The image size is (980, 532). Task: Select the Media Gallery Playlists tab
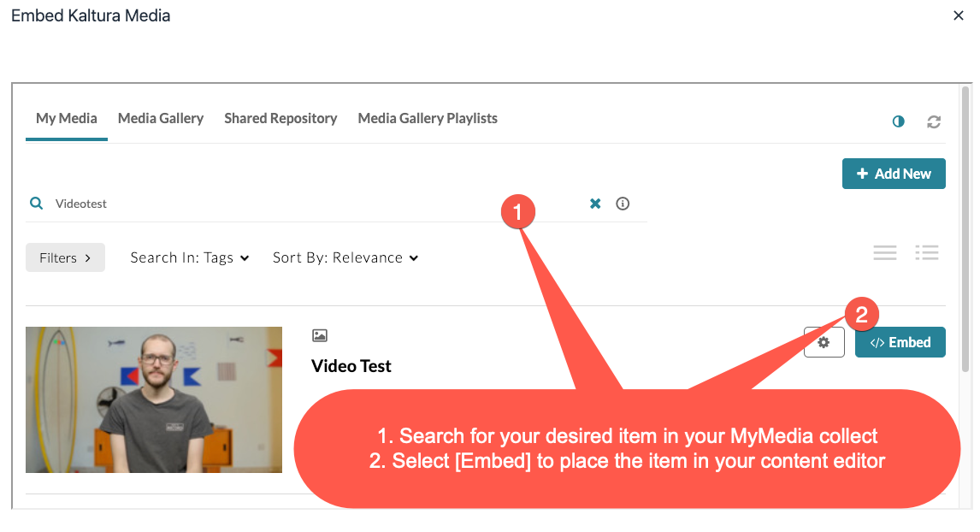pos(428,118)
